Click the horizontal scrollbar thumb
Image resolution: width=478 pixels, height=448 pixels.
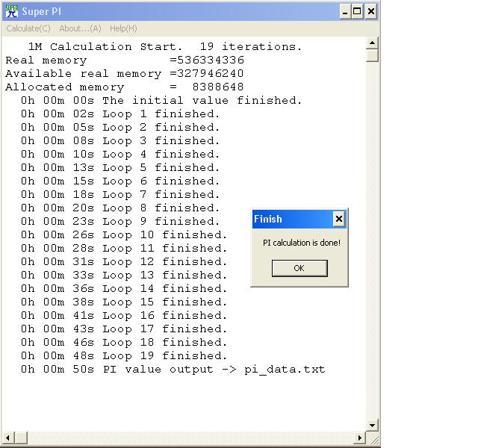pos(21,438)
